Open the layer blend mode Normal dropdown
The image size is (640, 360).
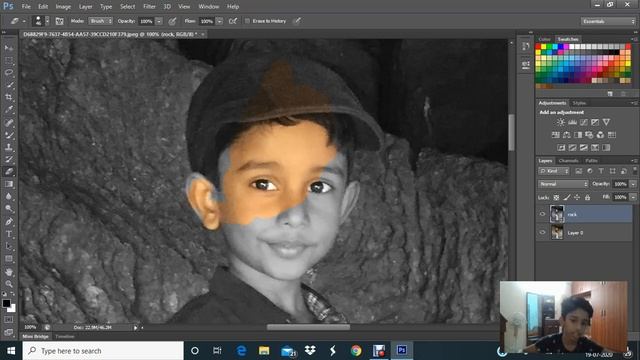(563, 184)
